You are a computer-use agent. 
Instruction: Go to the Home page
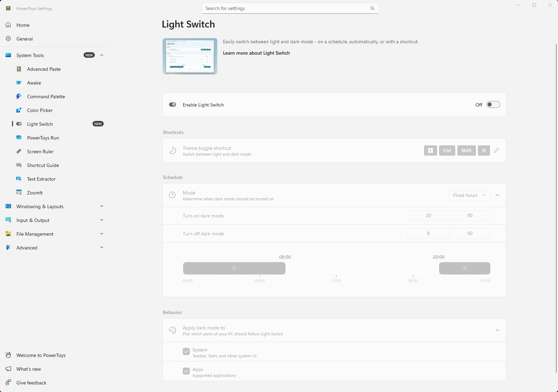tap(23, 25)
